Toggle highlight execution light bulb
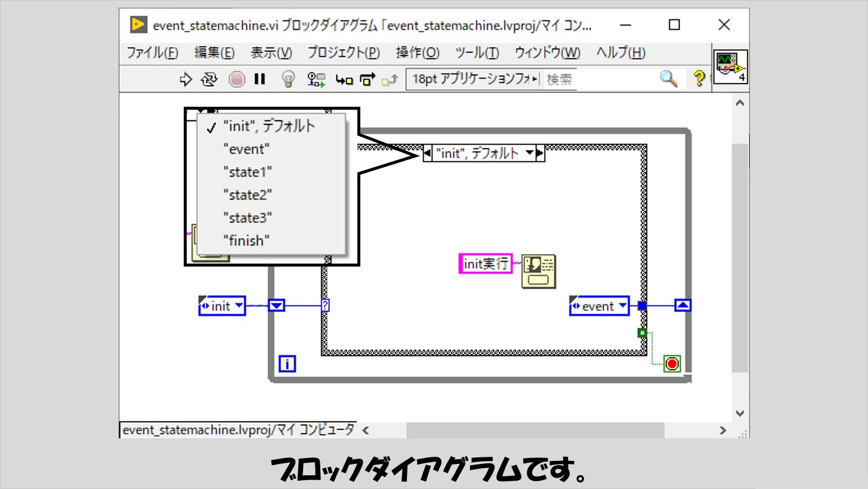The width and height of the screenshot is (868, 489). (x=289, y=79)
